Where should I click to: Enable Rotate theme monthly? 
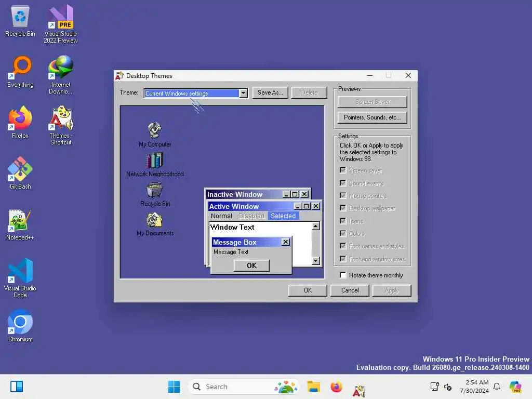pyautogui.click(x=343, y=275)
